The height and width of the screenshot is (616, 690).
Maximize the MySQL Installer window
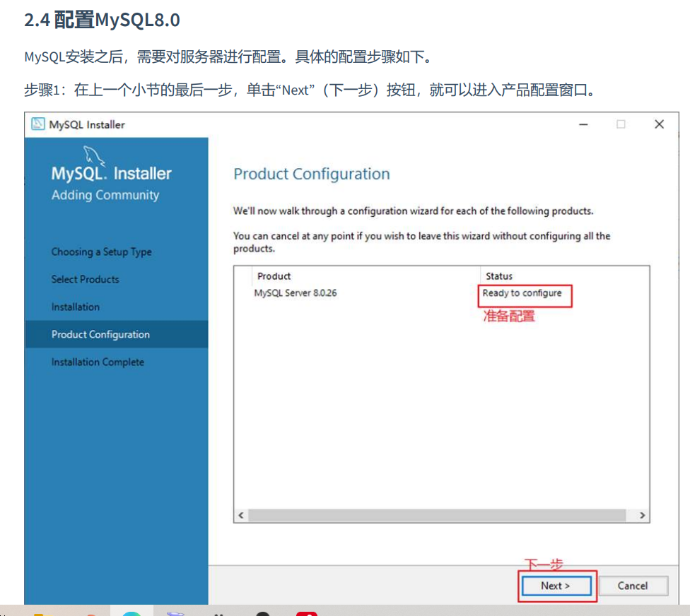pos(621,124)
